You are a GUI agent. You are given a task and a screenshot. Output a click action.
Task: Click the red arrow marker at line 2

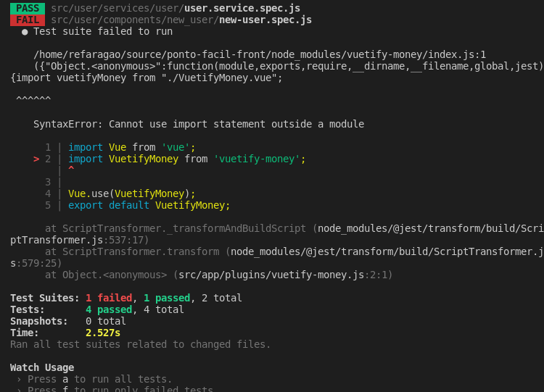[x=36, y=159]
